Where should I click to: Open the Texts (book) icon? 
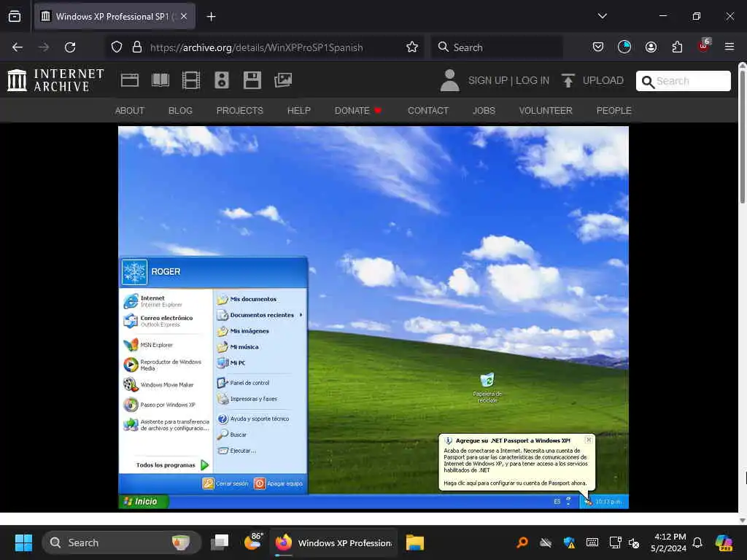pos(160,80)
